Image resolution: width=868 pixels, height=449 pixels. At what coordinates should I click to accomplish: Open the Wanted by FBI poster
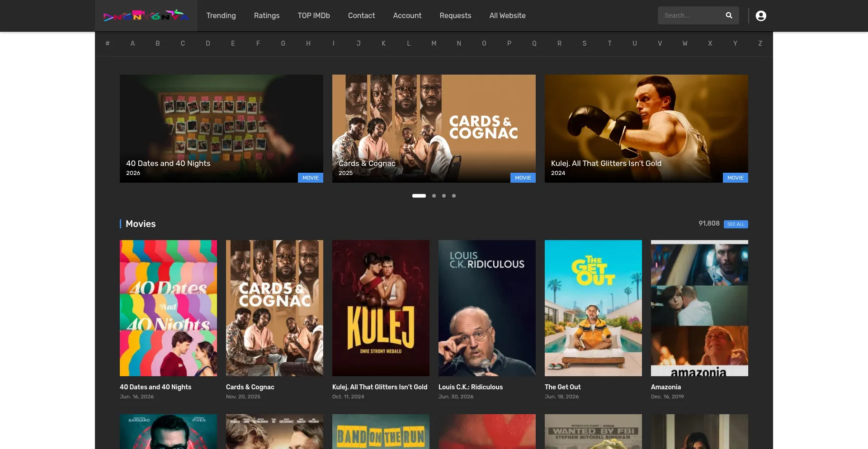[593, 432]
